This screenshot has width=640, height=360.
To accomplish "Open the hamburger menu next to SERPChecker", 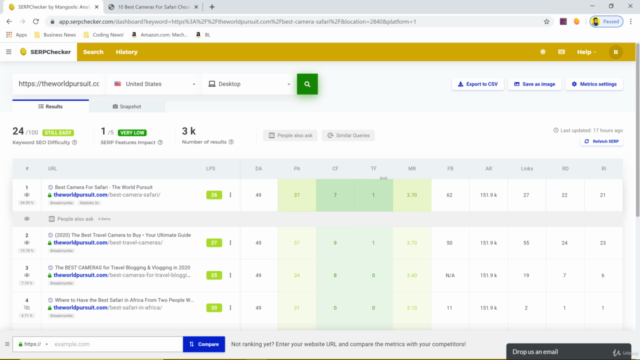I will [x=9, y=52].
